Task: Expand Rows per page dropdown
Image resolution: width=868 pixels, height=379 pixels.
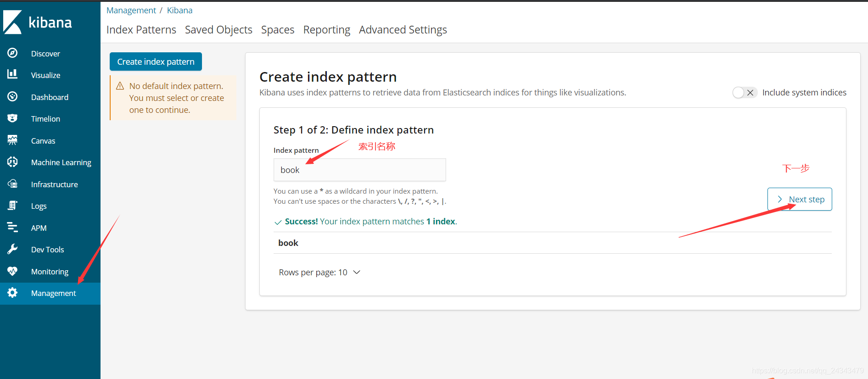Action: [319, 273]
